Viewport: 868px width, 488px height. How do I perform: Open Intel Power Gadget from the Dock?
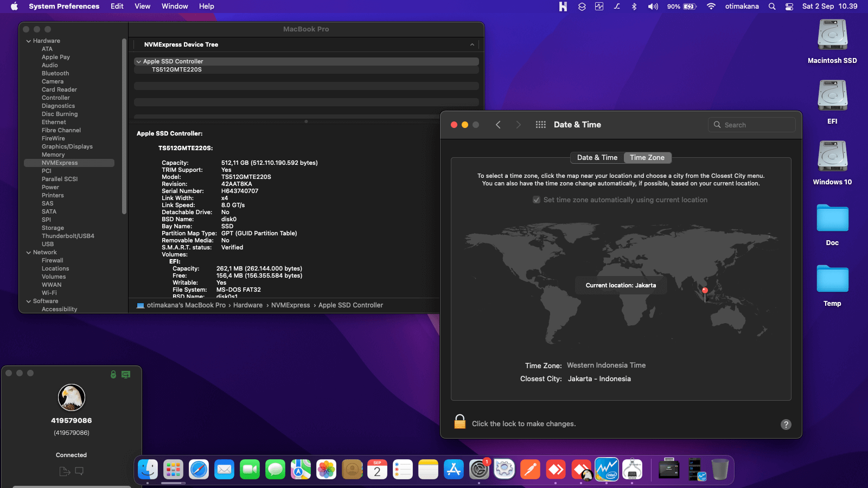607,470
